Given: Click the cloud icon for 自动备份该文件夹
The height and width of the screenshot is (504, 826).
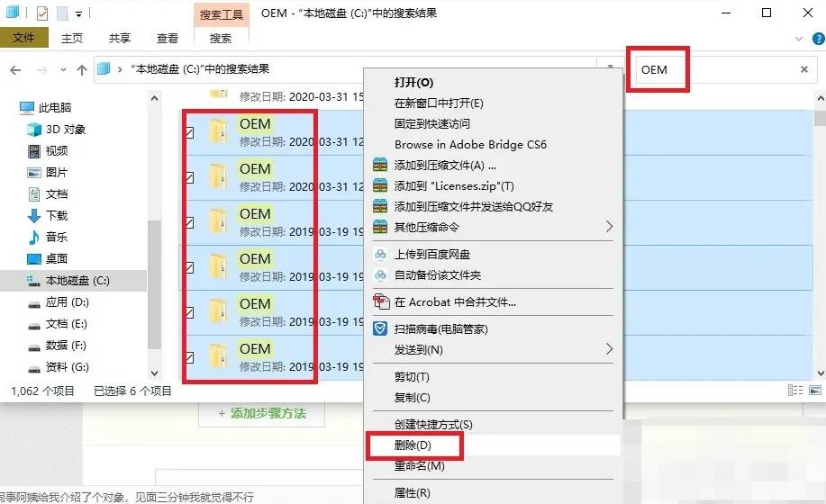Looking at the screenshot, I should coord(380,274).
